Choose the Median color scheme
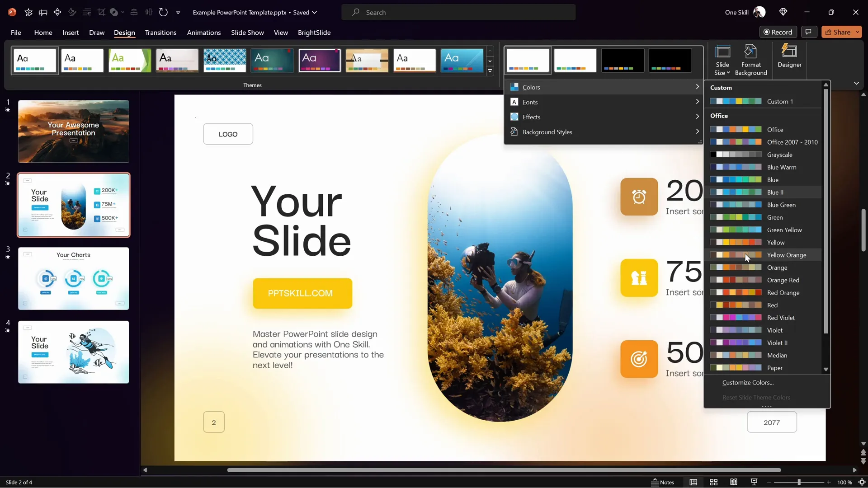This screenshot has width=868, height=488. [763, 356]
